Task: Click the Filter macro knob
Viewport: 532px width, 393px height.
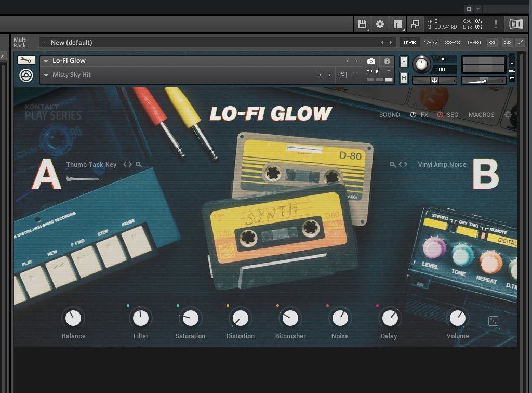Action: 140,318
